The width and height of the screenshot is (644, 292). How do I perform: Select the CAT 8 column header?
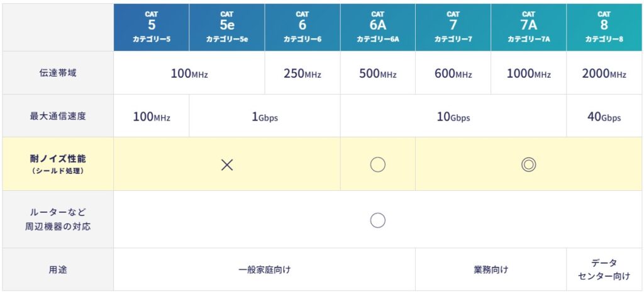click(604, 27)
